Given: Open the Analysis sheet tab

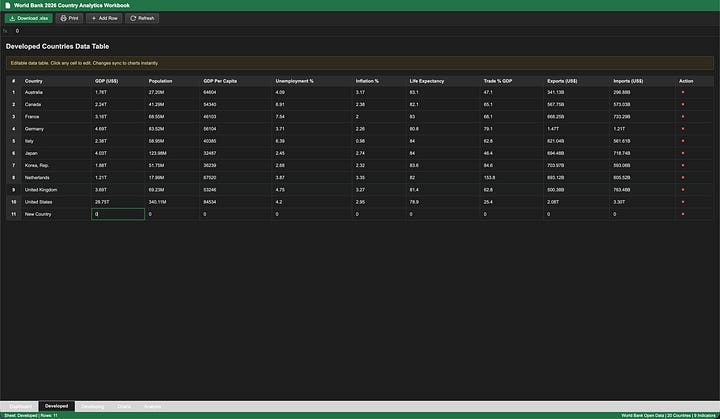Looking at the screenshot, I should (152, 407).
